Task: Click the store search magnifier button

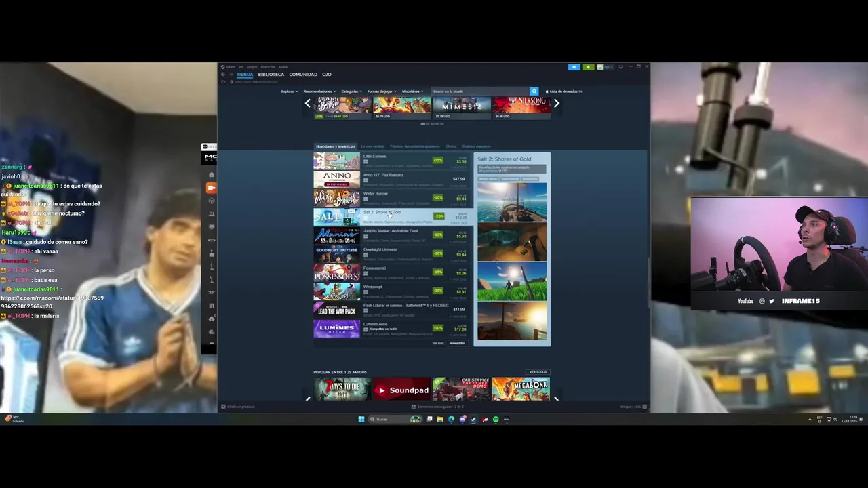Action: [x=534, y=91]
